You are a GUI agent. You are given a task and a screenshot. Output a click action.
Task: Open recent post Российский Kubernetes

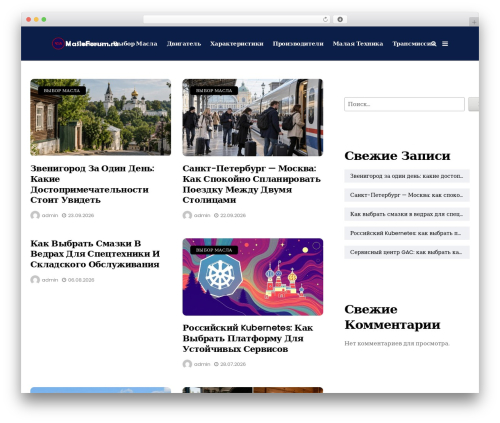(x=407, y=233)
